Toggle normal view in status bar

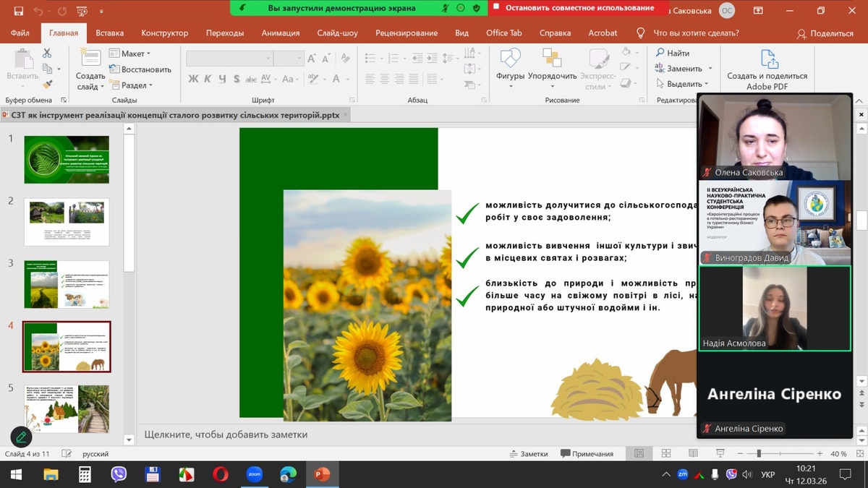click(x=639, y=453)
